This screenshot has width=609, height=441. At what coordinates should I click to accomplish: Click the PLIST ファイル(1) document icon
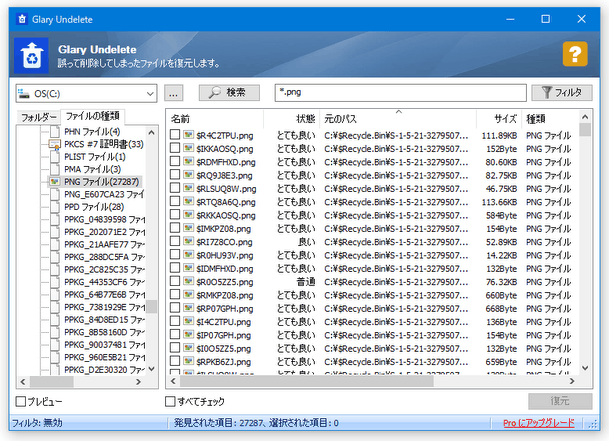pos(55,157)
